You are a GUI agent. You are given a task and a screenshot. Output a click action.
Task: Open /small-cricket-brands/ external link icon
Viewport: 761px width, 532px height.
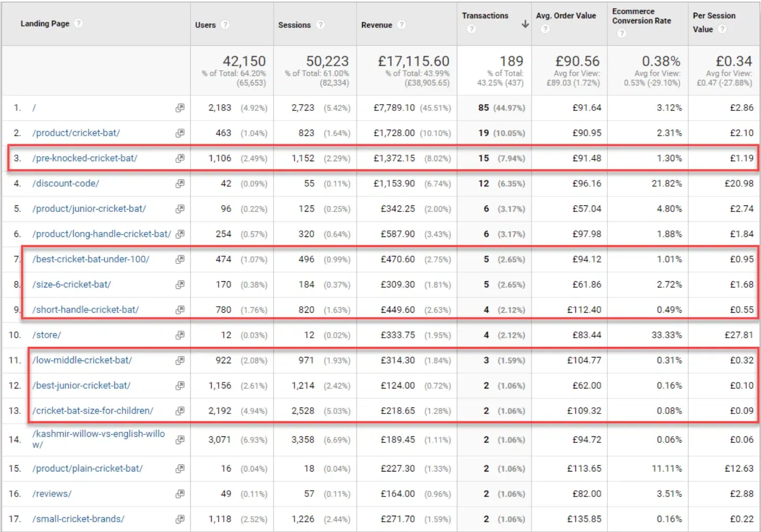(x=180, y=519)
